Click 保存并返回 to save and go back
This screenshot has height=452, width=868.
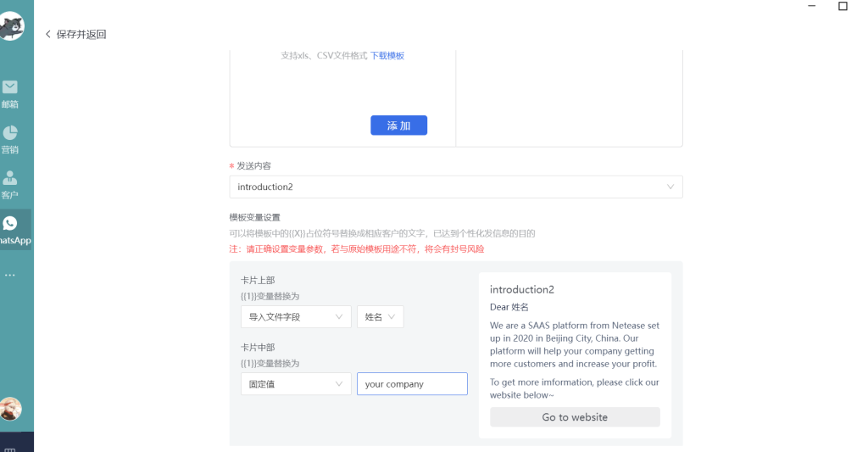point(75,35)
